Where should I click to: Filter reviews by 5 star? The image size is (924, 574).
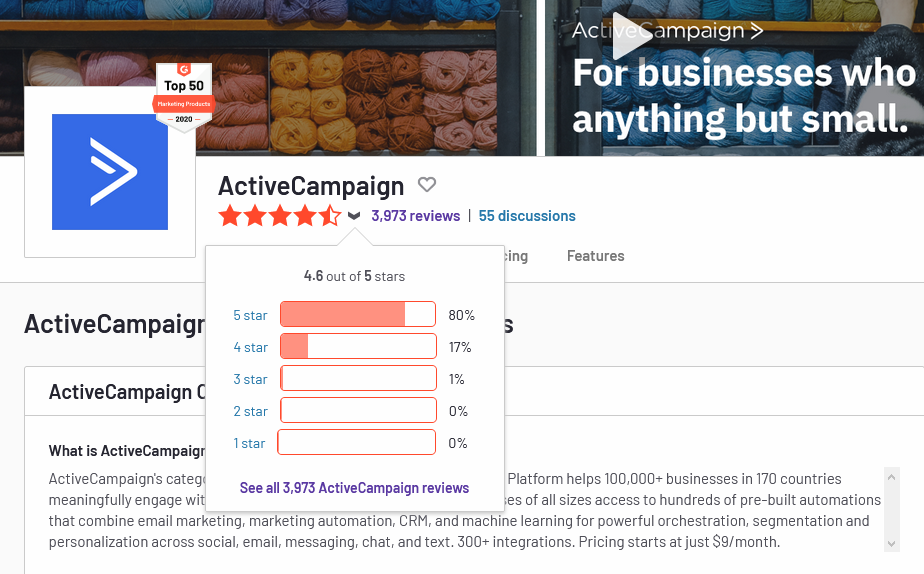250,315
